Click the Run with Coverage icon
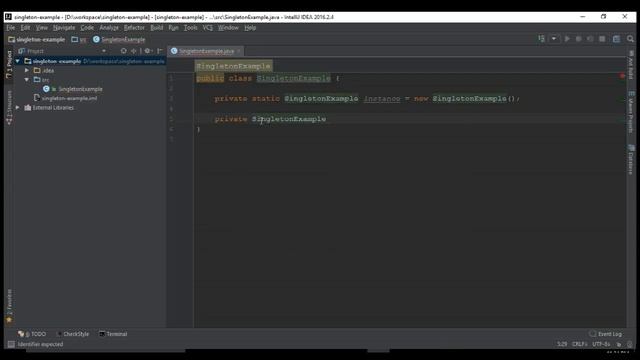Image resolution: width=640 pixels, height=360 pixels. [590, 39]
